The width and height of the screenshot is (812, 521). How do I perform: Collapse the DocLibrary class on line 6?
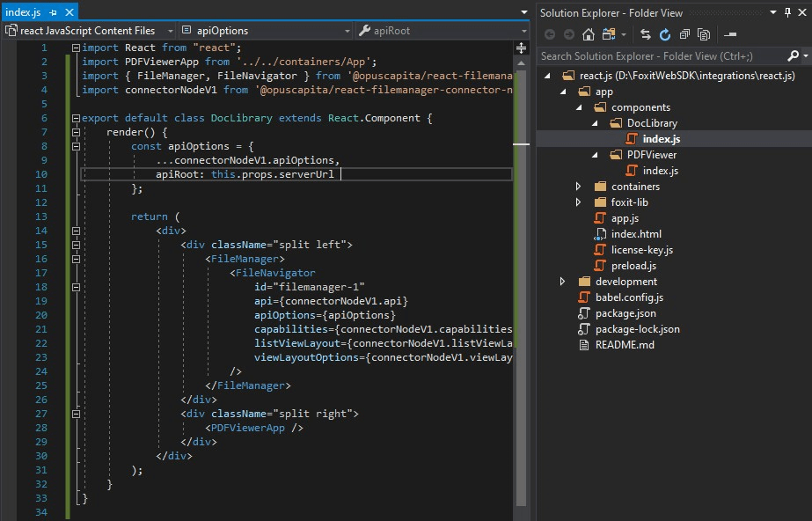[x=76, y=118]
